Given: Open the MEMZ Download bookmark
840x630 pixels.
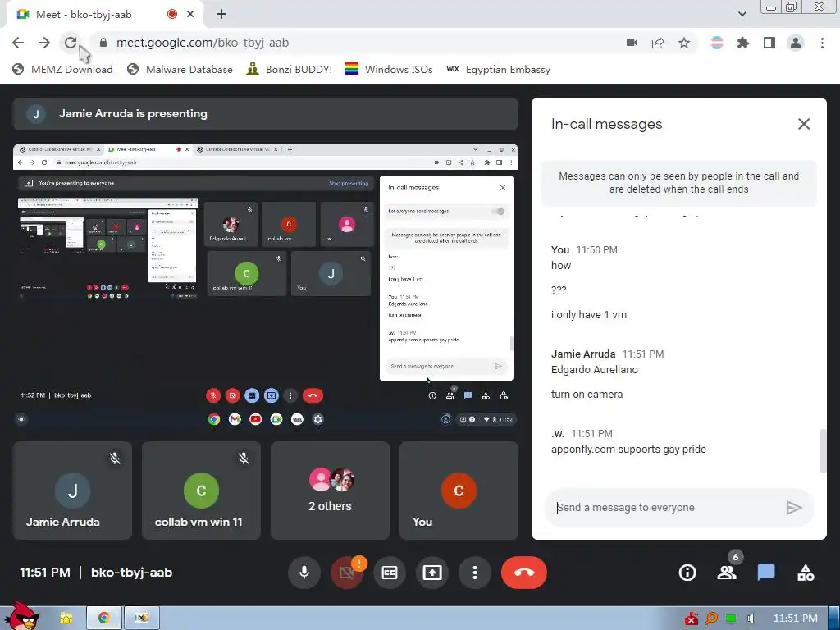Looking at the screenshot, I should pos(62,69).
